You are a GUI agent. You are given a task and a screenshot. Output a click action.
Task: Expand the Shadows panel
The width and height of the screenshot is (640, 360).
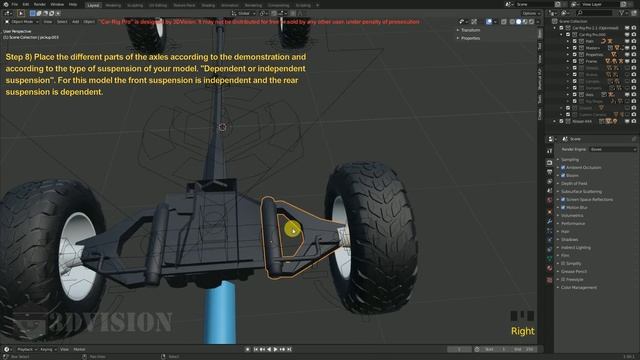[569, 240]
